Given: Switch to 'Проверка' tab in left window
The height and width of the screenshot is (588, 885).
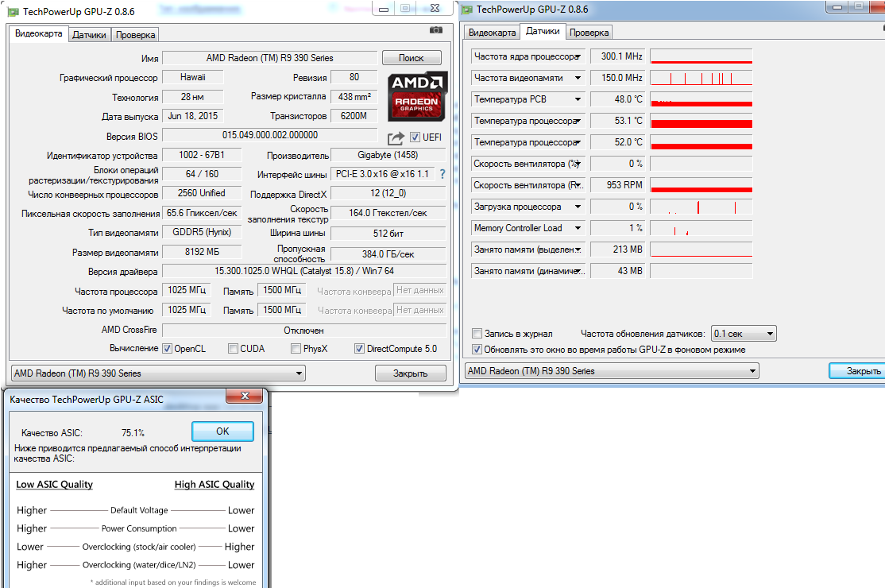Looking at the screenshot, I should point(136,35).
